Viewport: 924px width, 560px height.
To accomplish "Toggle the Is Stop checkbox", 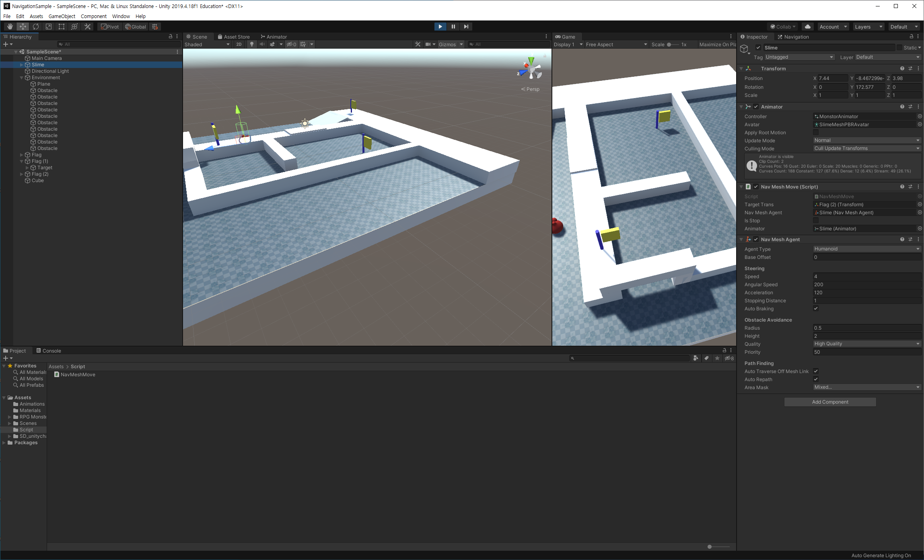I will [x=816, y=220].
